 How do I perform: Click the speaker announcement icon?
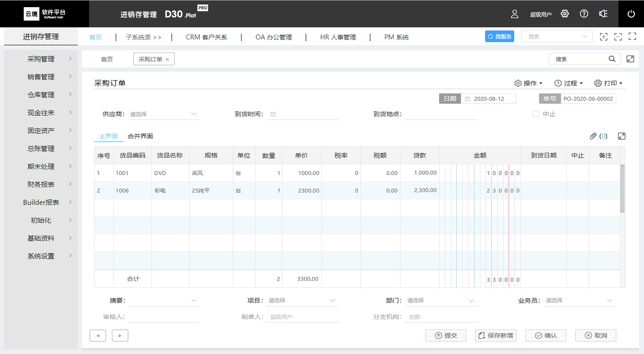(x=603, y=14)
